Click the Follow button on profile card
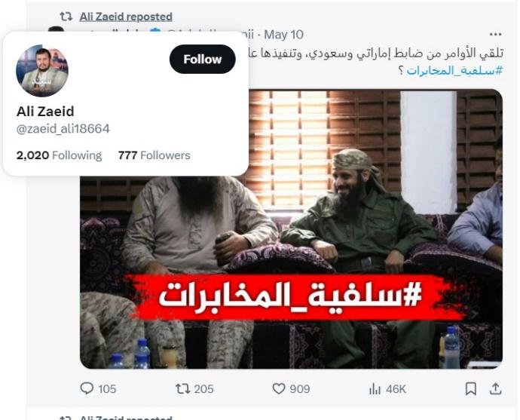The width and height of the screenshot is (520, 420). 202,60
